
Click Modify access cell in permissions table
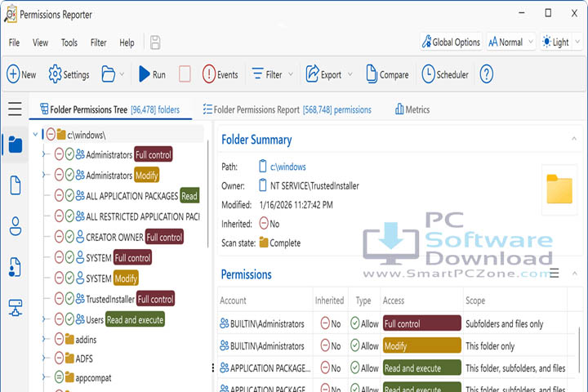tap(422, 345)
